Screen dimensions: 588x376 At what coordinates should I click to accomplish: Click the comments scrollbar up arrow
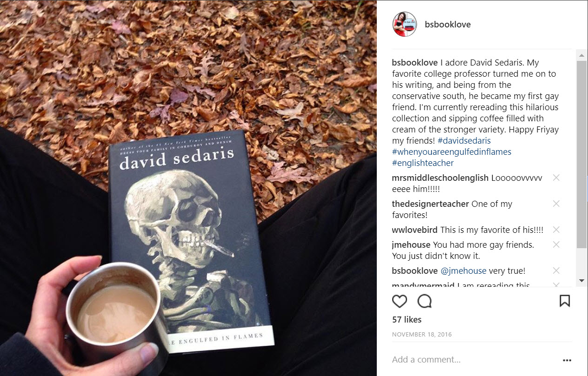[x=581, y=55]
